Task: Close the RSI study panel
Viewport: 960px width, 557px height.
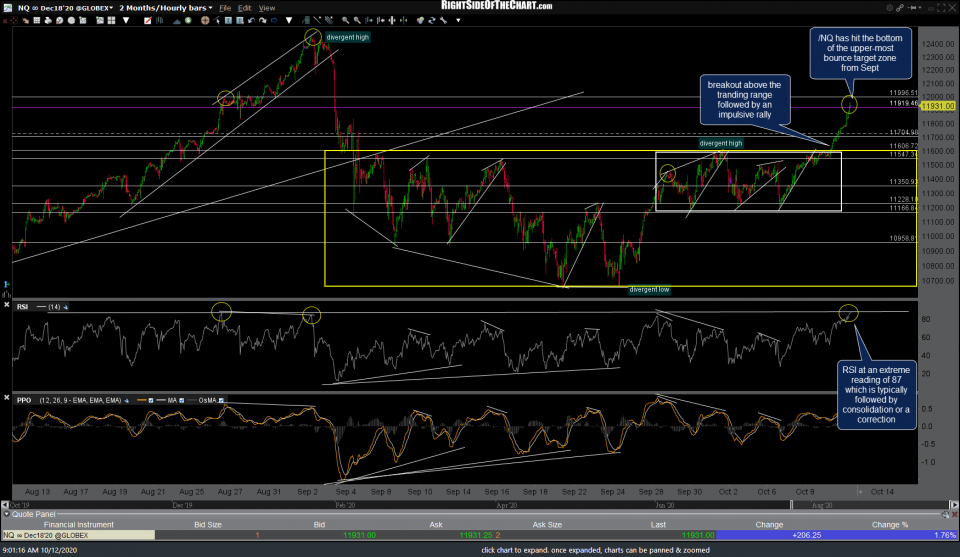Action: (6, 304)
